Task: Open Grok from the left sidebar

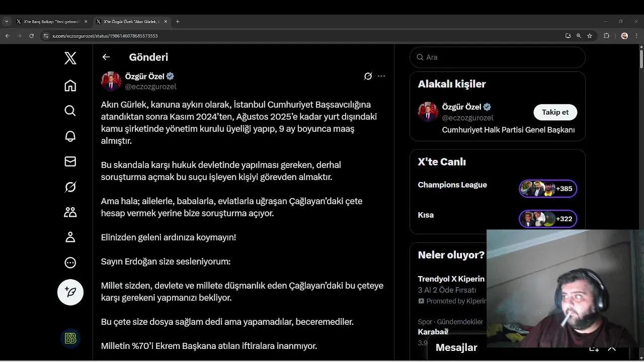Action: click(70, 187)
